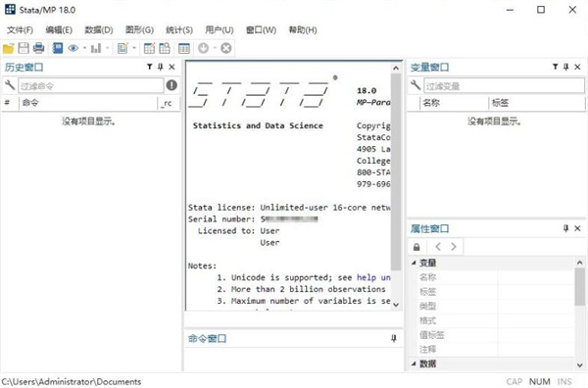Open Data Editor edit mode icon

tap(149, 48)
